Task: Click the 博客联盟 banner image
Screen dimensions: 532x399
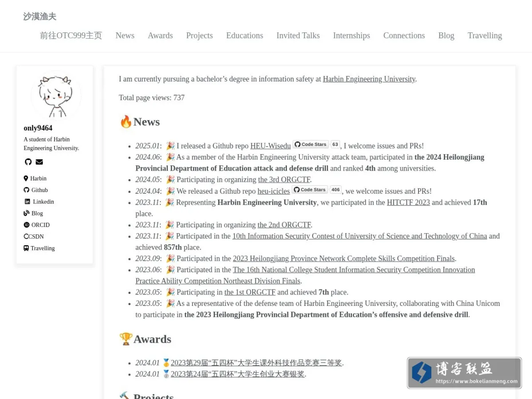Action: click(464, 373)
